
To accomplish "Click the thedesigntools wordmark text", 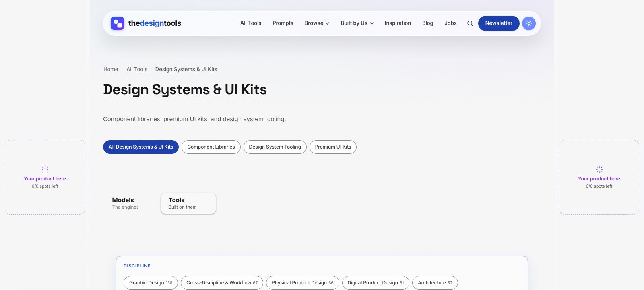I will point(155,23).
